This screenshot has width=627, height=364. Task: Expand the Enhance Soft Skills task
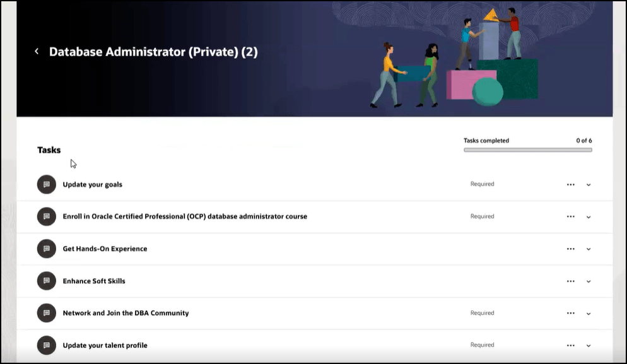(589, 281)
